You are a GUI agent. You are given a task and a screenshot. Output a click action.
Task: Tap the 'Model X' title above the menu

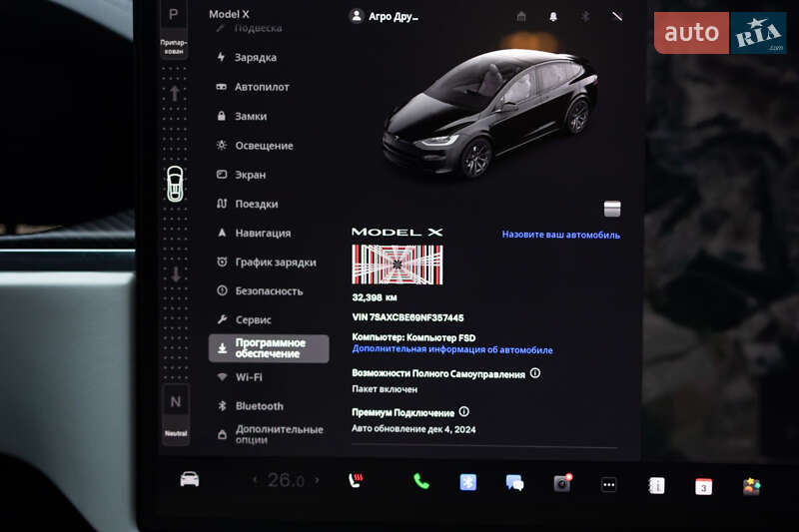(x=229, y=14)
